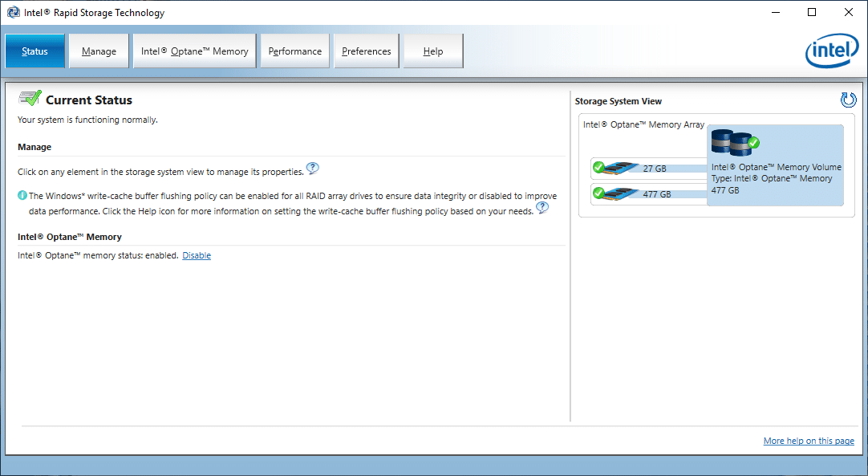
Task: Click the Disable Optane memory link
Action: pyautogui.click(x=197, y=255)
